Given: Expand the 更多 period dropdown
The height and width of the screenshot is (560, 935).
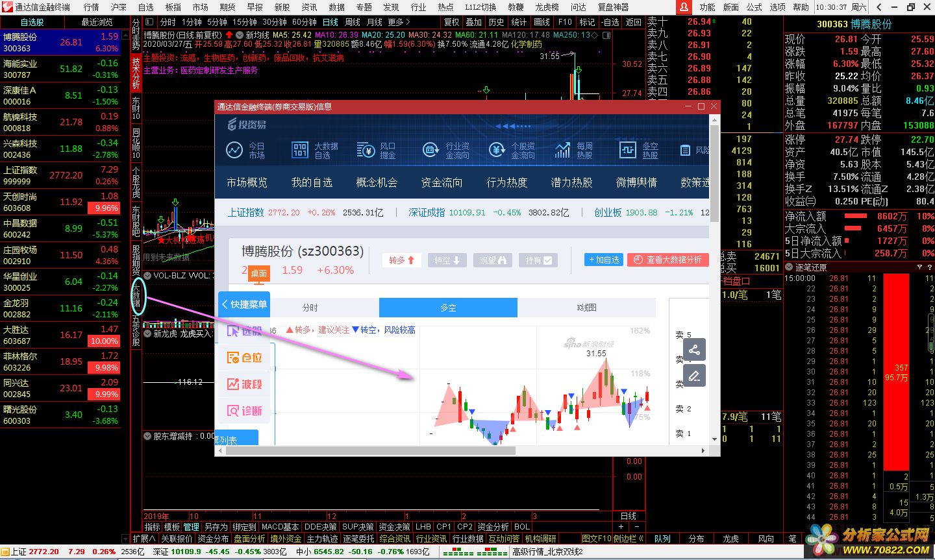Looking at the screenshot, I should click(399, 22).
